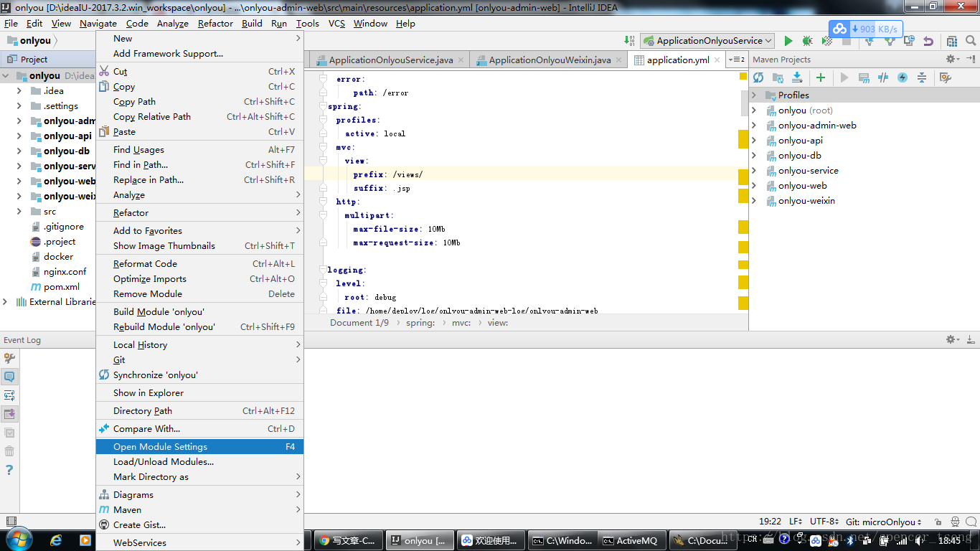The width and height of the screenshot is (980, 551).
Task: Open Project Structure icon in the main toolbar
Action: click(x=951, y=41)
